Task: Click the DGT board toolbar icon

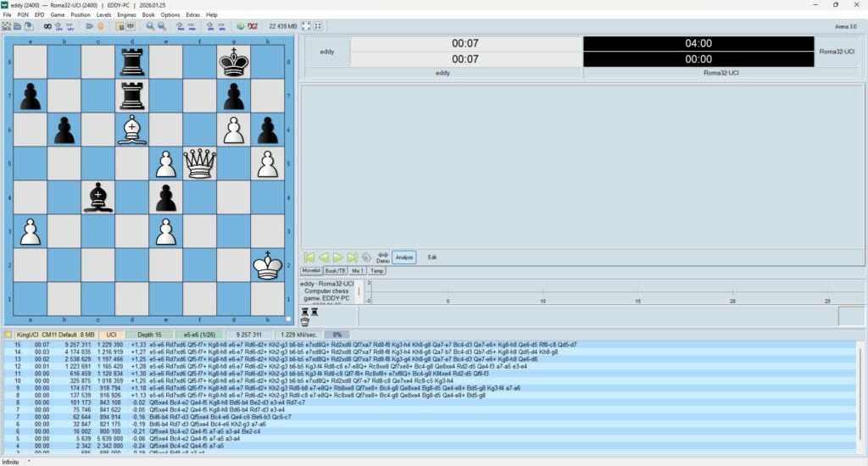Action: [253, 26]
